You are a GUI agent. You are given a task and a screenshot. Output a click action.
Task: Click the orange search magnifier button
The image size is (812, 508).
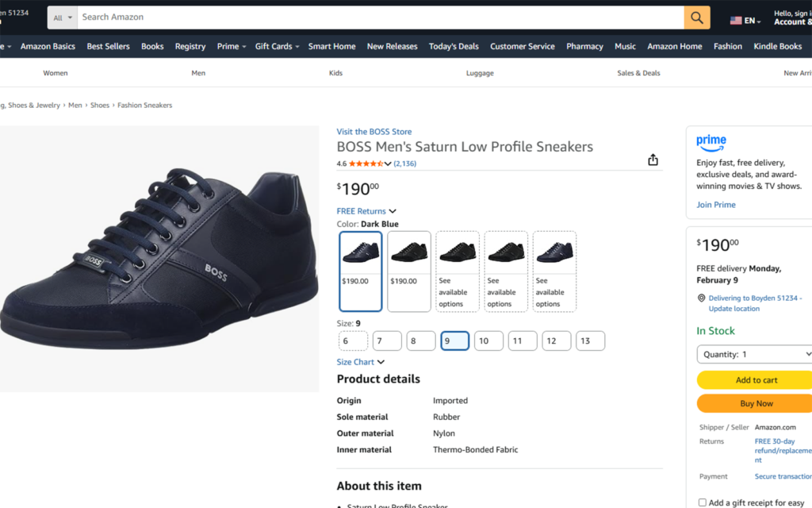point(696,17)
